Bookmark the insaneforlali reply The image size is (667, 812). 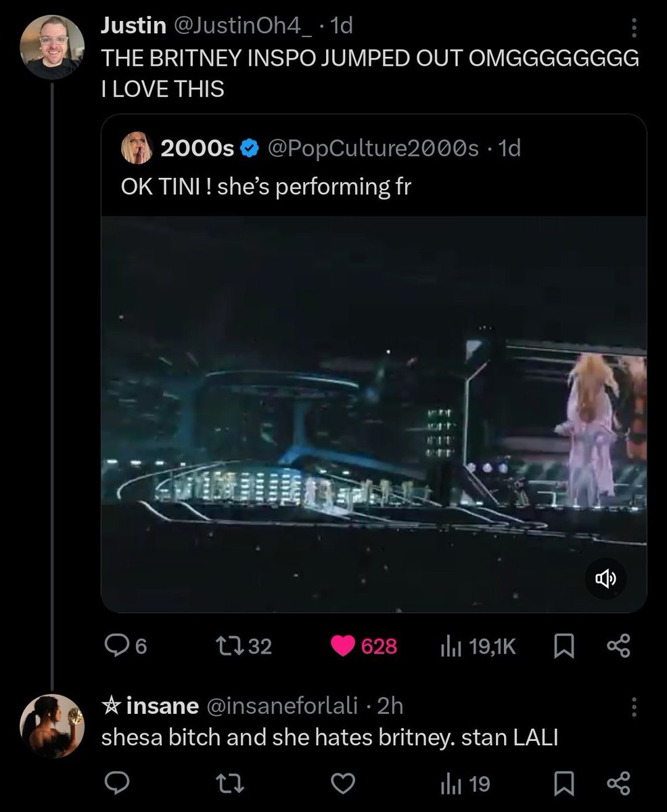[x=563, y=784]
